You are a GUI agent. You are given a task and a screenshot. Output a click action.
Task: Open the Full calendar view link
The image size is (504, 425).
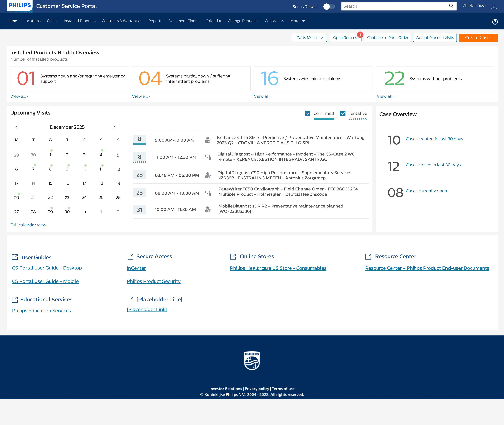28,225
